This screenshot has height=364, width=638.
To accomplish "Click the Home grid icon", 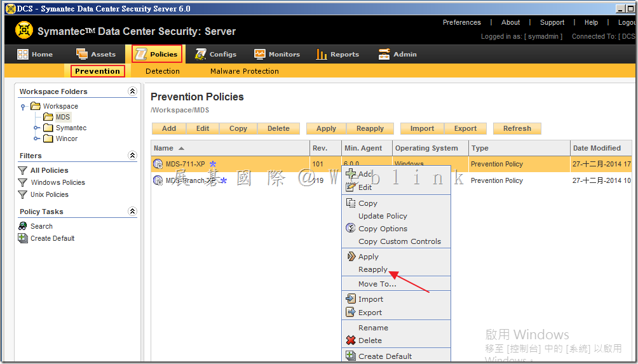I will [23, 54].
